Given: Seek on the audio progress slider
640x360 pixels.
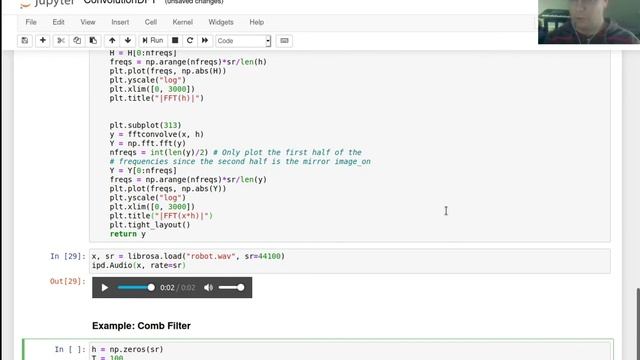Looking at the screenshot, I should pyautogui.click(x=136, y=288).
